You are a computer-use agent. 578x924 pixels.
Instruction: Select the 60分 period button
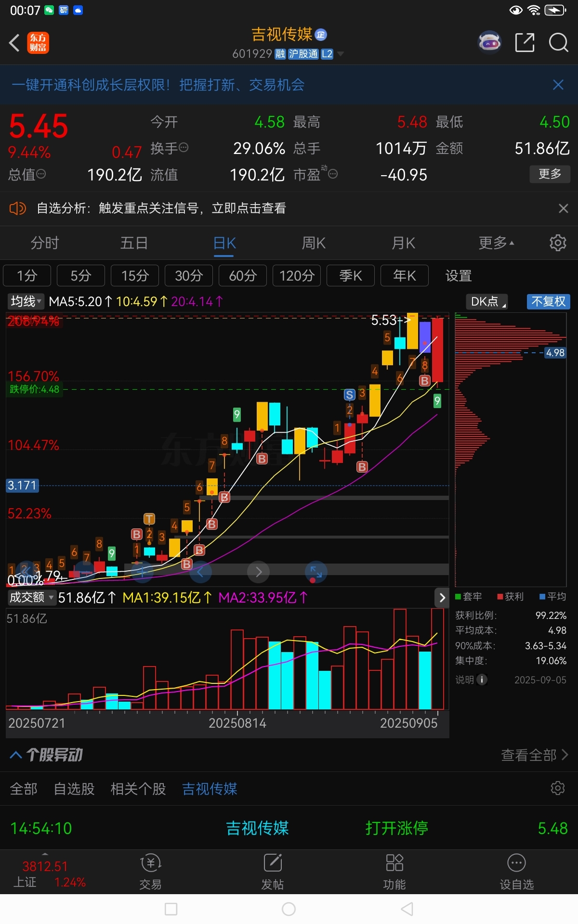coord(243,276)
